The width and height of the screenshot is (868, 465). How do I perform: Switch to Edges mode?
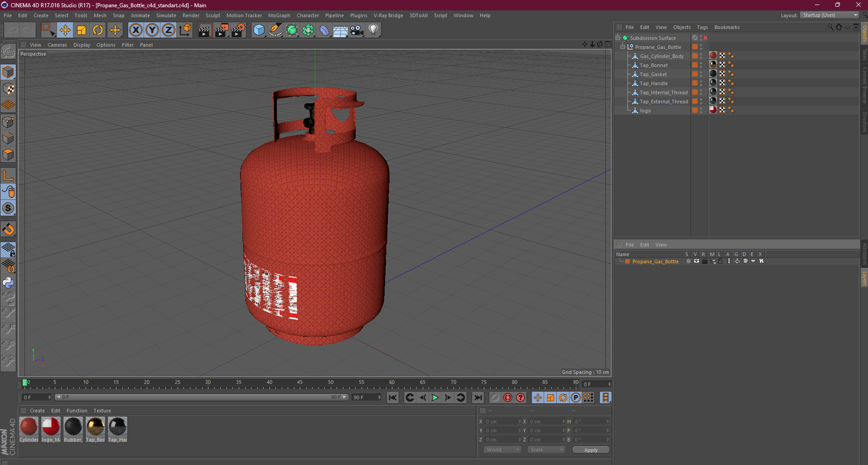coord(8,138)
